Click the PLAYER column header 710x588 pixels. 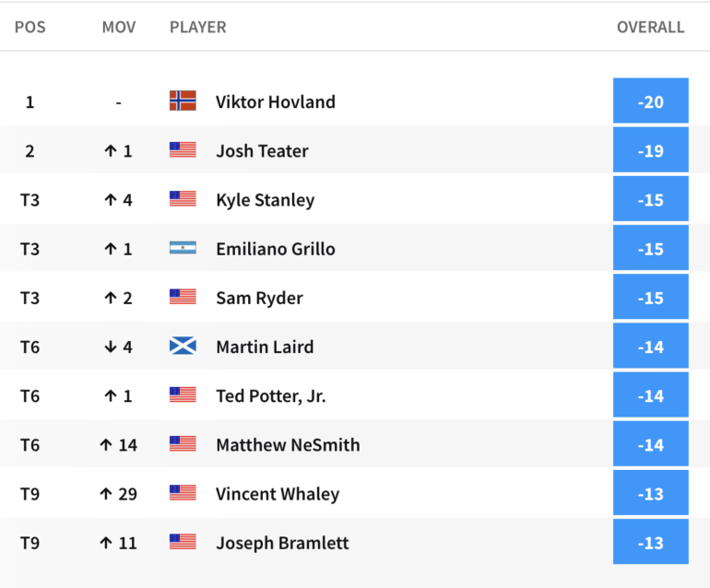point(198,27)
